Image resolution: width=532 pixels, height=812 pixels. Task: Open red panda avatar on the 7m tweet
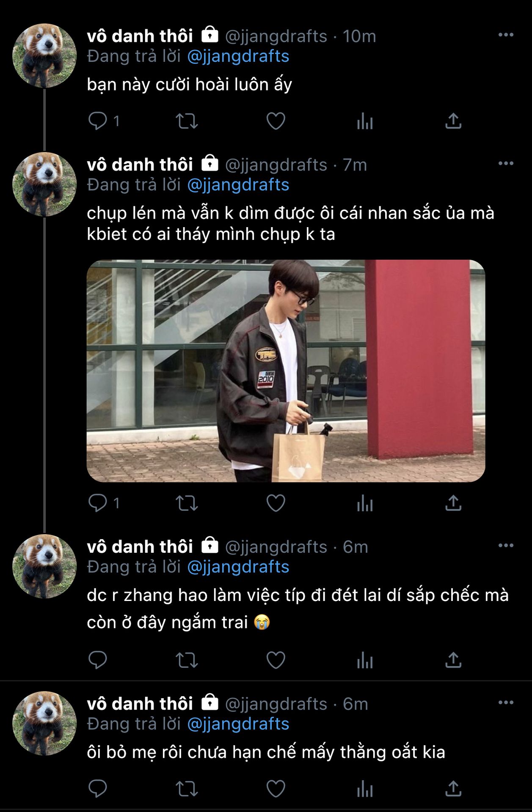coord(44,184)
